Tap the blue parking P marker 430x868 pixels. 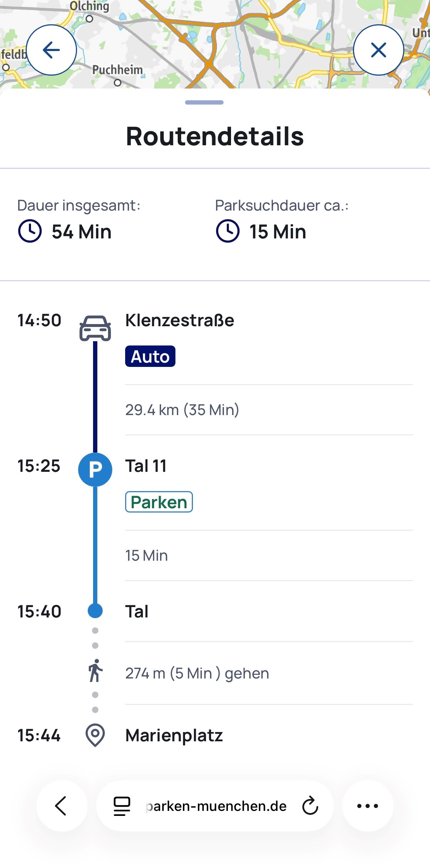pos(95,469)
